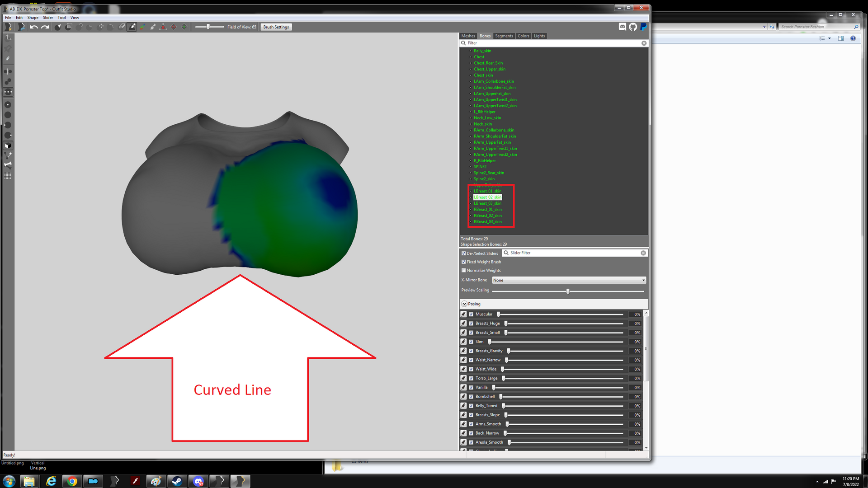Uncheck the Waist_Wide slider checkbox
Viewport: 868px width, 488px height.
[471, 369]
